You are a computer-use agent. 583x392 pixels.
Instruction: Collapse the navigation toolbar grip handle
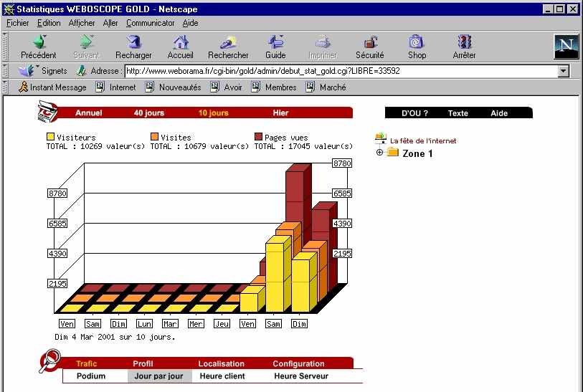tap(5, 47)
